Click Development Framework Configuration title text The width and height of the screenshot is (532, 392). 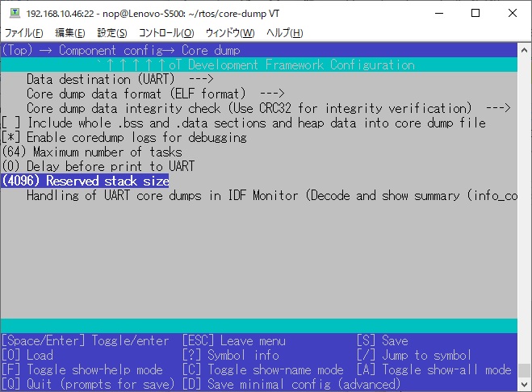(x=301, y=65)
